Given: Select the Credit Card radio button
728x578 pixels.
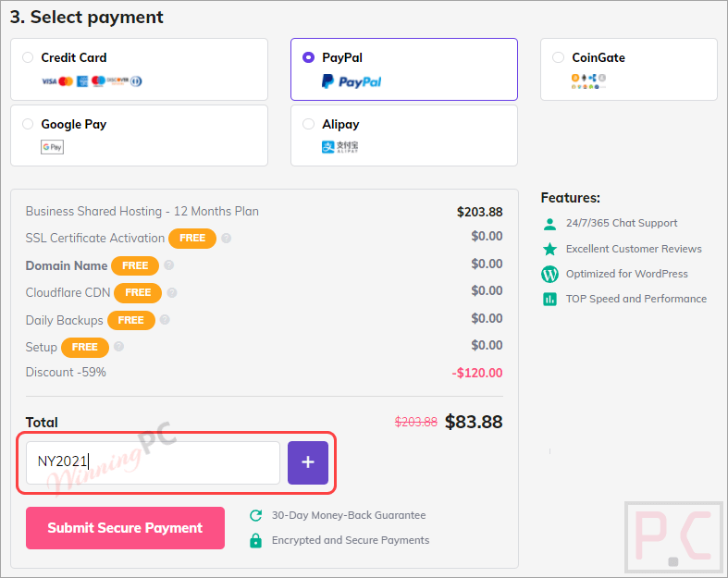Looking at the screenshot, I should point(28,57).
